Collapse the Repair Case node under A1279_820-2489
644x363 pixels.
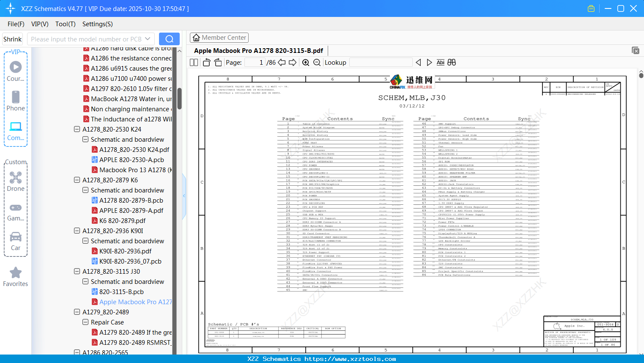(x=85, y=322)
